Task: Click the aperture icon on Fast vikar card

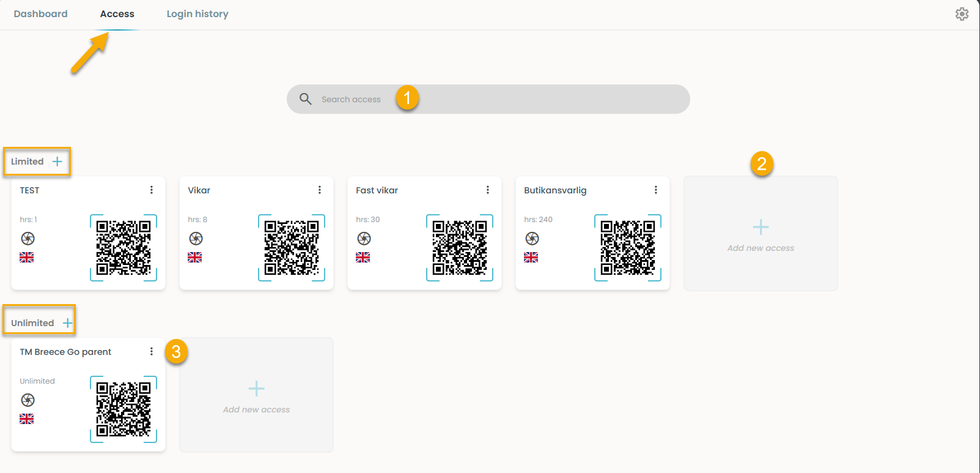Action: click(364, 239)
